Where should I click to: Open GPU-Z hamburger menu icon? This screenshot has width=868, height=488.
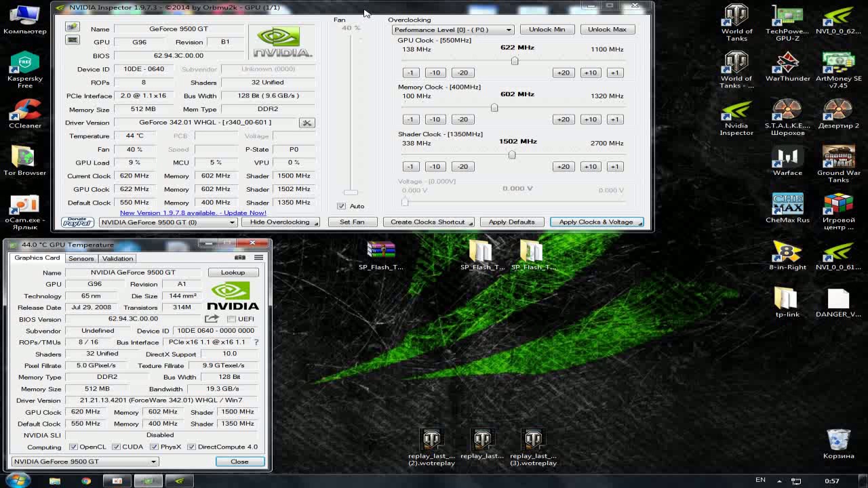pyautogui.click(x=258, y=258)
